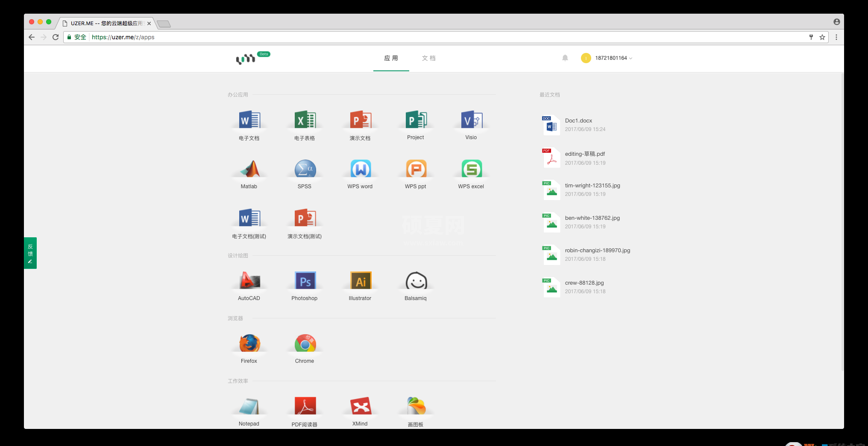The height and width of the screenshot is (446, 868).
Task: Launch the 电子表格 Excel app
Action: pyautogui.click(x=305, y=120)
